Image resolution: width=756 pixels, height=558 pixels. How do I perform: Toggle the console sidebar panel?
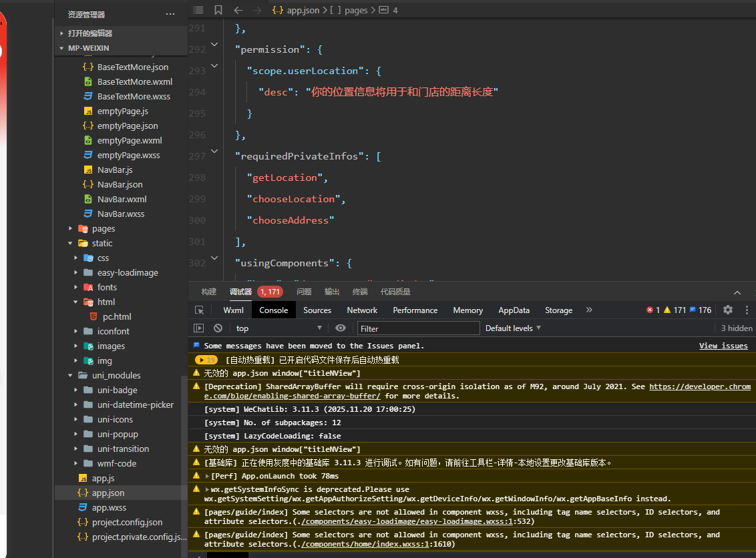(199, 328)
